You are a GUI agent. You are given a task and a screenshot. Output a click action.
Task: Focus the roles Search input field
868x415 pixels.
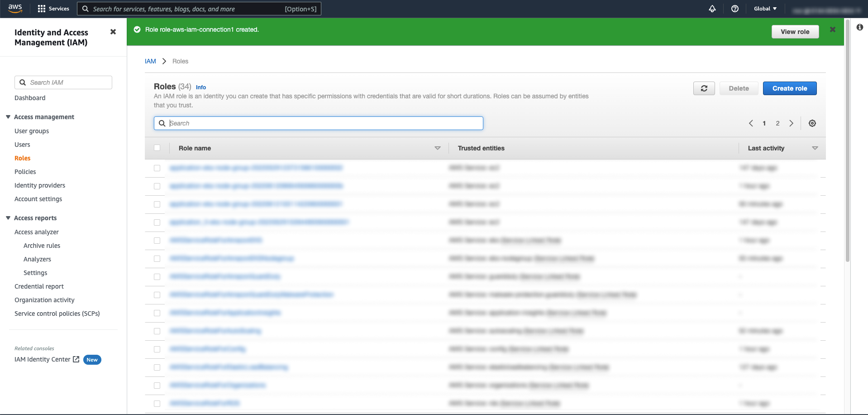[x=319, y=123]
